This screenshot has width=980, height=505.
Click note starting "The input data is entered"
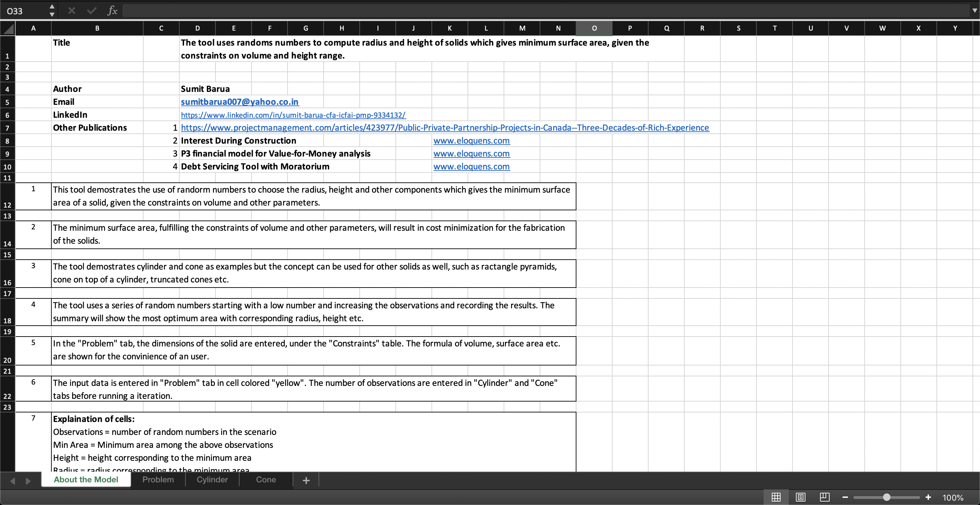[x=313, y=389]
